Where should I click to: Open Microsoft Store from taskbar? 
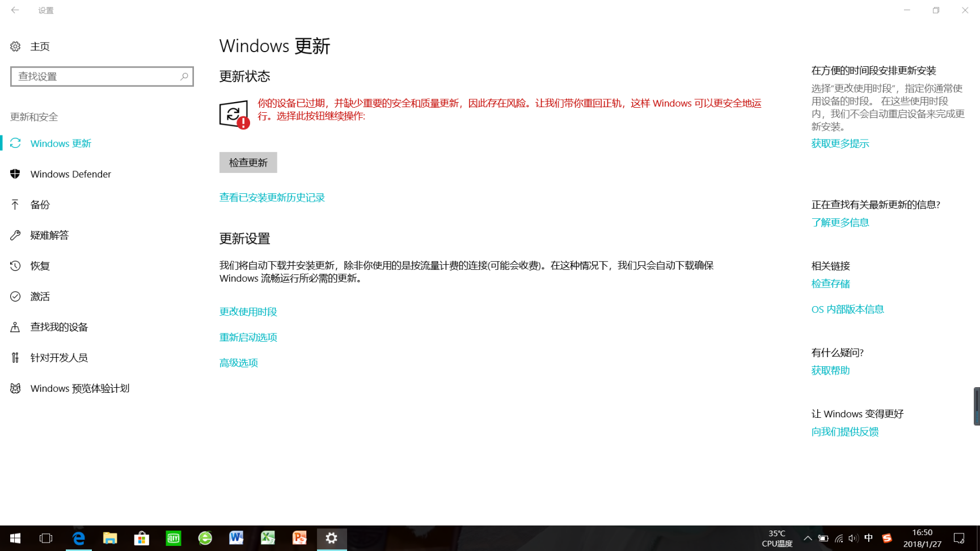[142, 538]
